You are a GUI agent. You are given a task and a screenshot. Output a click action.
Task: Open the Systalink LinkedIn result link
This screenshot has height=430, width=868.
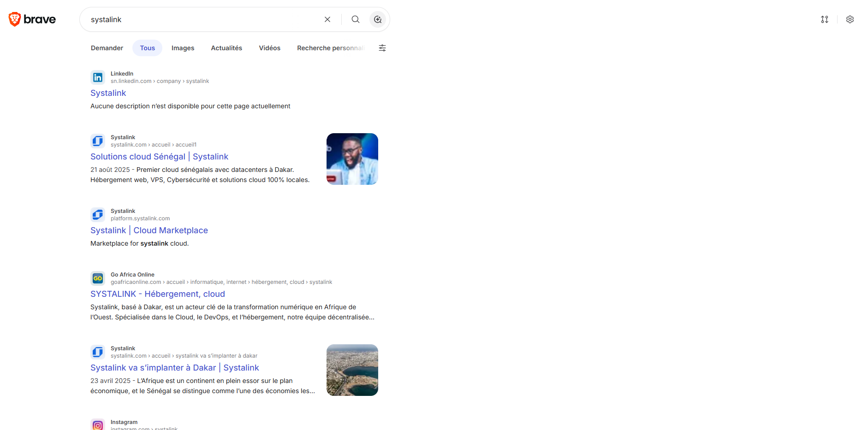coord(108,93)
